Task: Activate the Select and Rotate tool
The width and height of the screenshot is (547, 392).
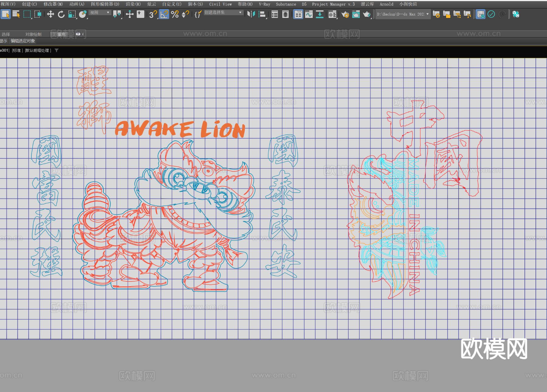Action: [x=61, y=14]
